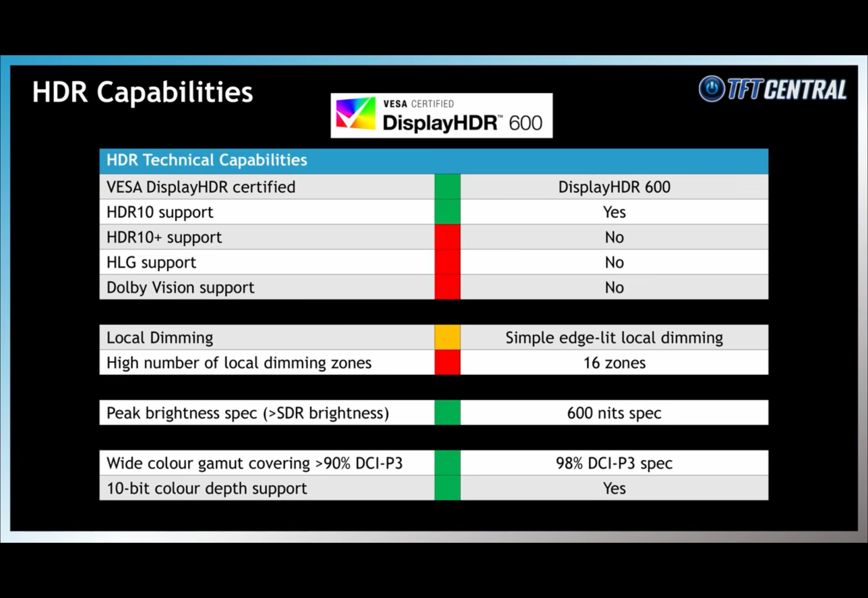Click green box for 10-bit colour depth
The height and width of the screenshot is (598, 868).
click(447, 488)
